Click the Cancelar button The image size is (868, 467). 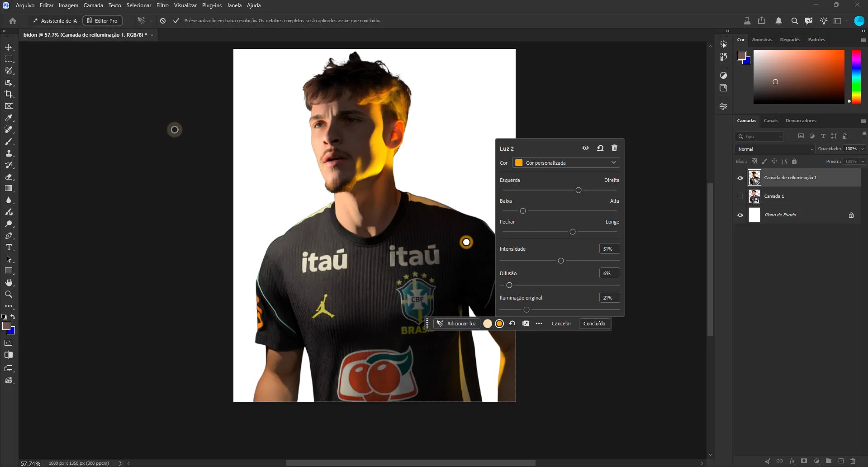(561, 324)
